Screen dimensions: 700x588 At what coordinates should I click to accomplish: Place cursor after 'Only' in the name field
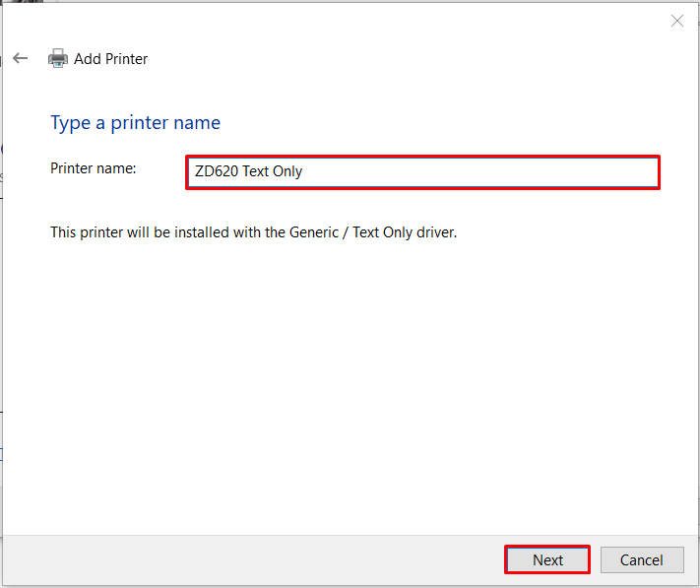(303, 171)
